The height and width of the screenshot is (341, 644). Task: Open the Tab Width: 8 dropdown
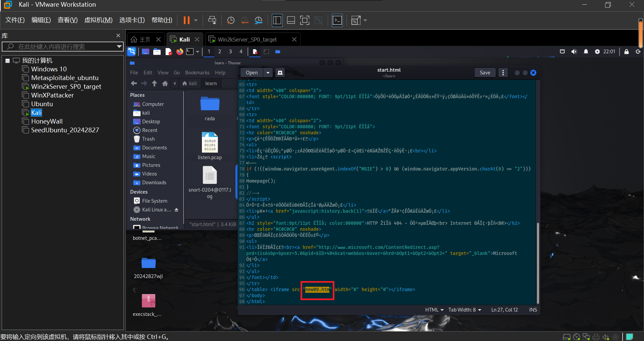click(x=465, y=310)
